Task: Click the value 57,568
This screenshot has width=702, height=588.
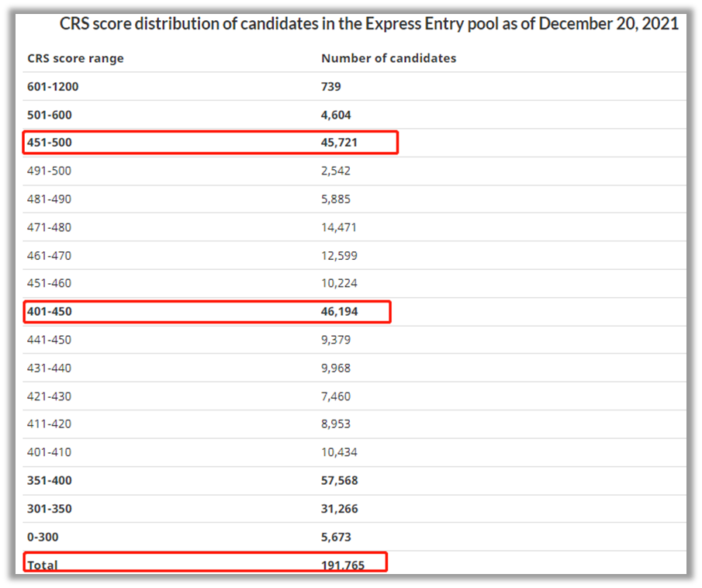Action: 339,480
